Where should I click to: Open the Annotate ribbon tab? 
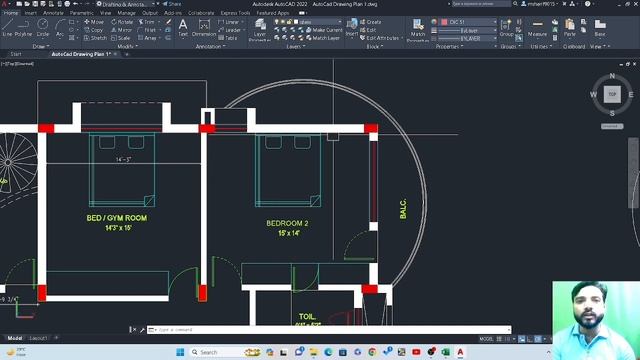53,13
